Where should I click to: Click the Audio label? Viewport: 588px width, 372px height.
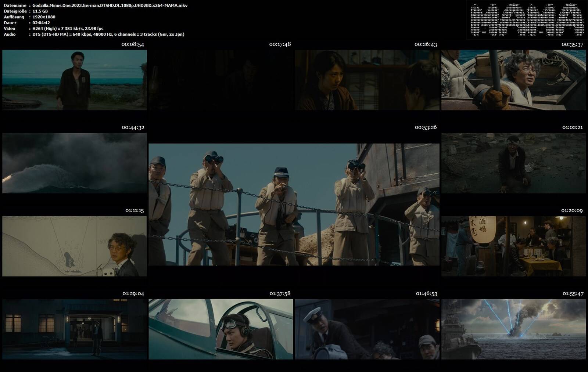click(10, 34)
